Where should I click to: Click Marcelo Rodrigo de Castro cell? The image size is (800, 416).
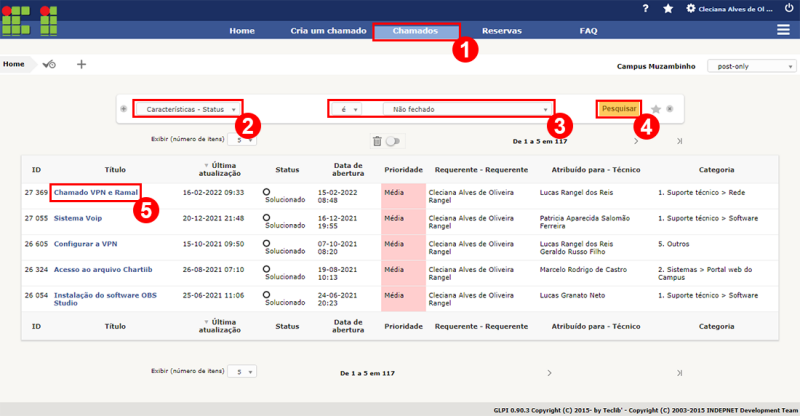click(583, 270)
